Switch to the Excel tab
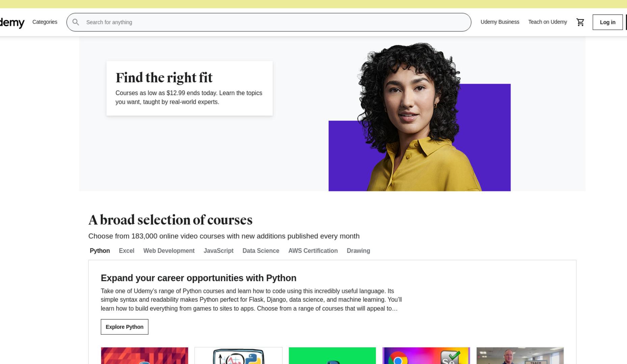This screenshot has width=627, height=364. (127, 251)
